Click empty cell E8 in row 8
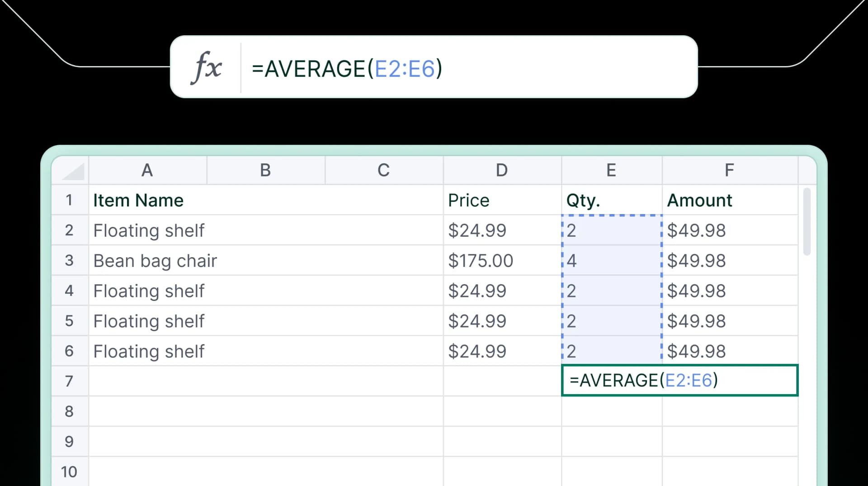Screen dimensions: 868x486 pyautogui.click(x=612, y=411)
